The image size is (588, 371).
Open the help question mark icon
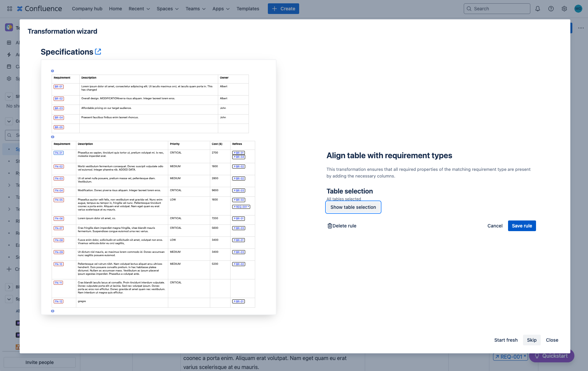click(551, 9)
